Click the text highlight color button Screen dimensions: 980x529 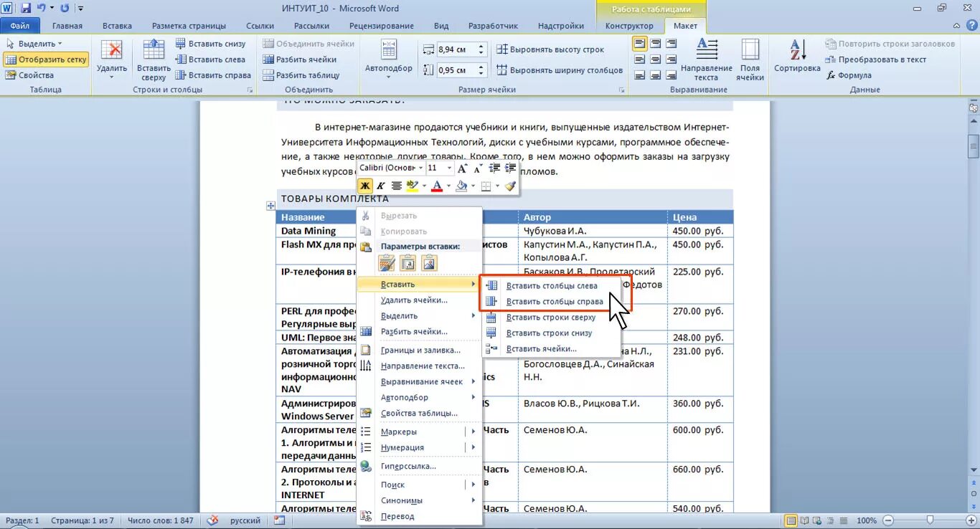pyautogui.click(x=412, y=186)
